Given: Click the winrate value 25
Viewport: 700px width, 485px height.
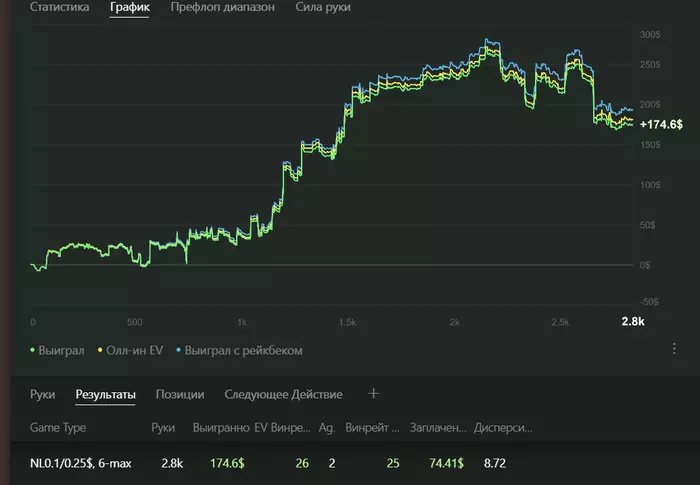Looking at the screenshot, I should 393,463.
